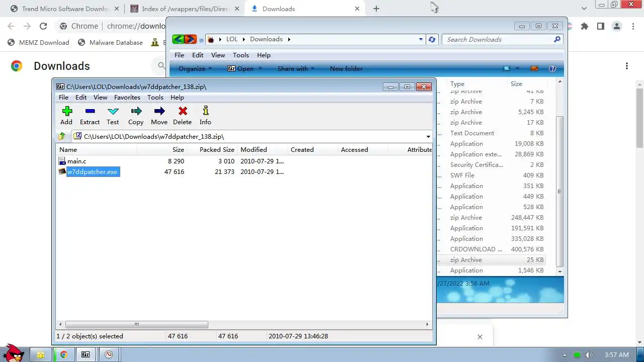Show hidden tray icons arrow
644x362 pixels.
565,355
